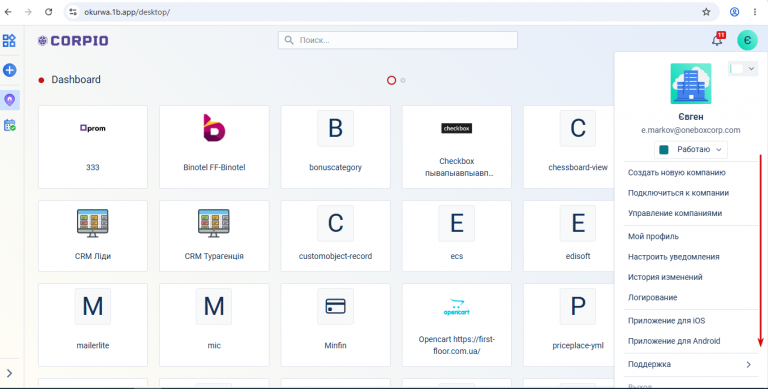Screen dimensions: 768x389
Task: Open the Minfin card tile
Action: tap(336, 325)
